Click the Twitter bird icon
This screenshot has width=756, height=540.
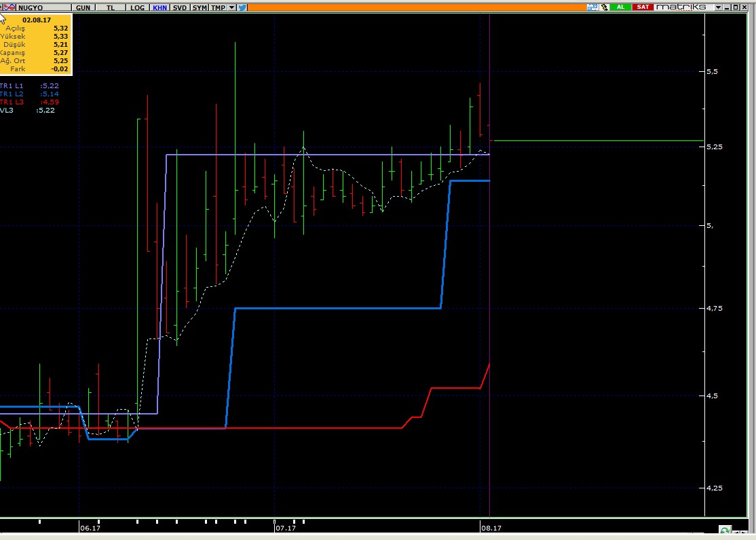[242, 7]
